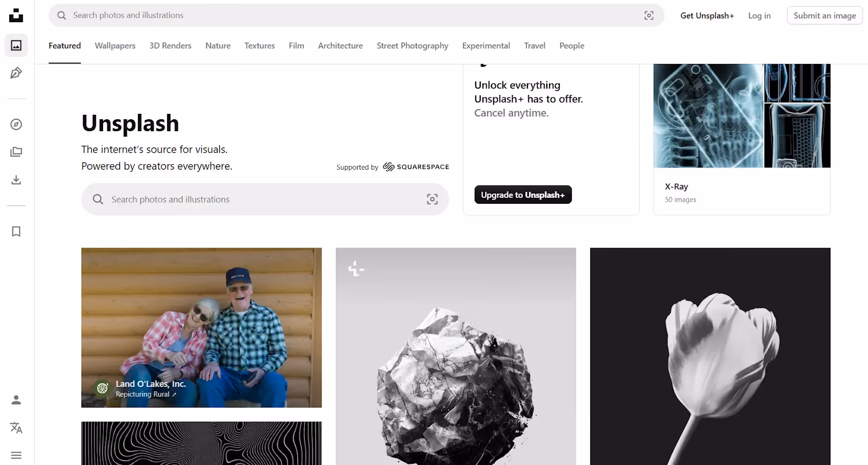Click the Log in link
Image resolution: width=868 pixels, height=465 pixels.
(759, 16)
